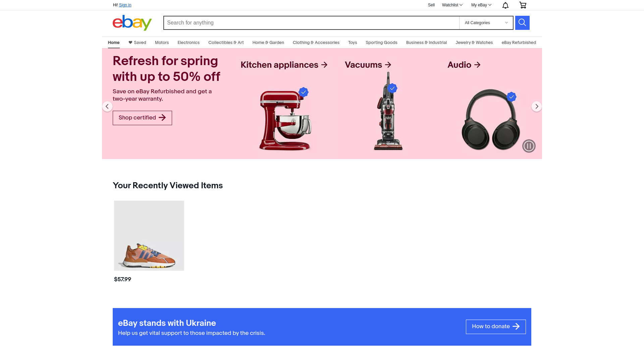Viewport: 644px width, 349px height.
Task: Open the Kitchen appliances link
Action: click(284, 65)
